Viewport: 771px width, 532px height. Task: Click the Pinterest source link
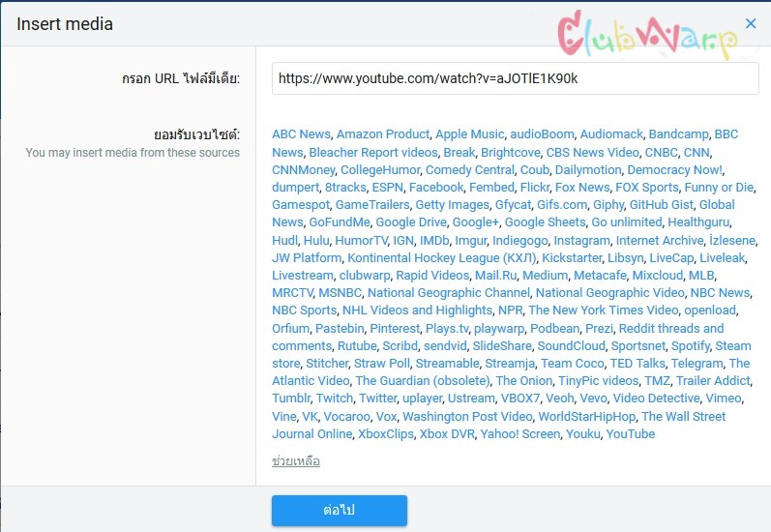coord(395,329)
